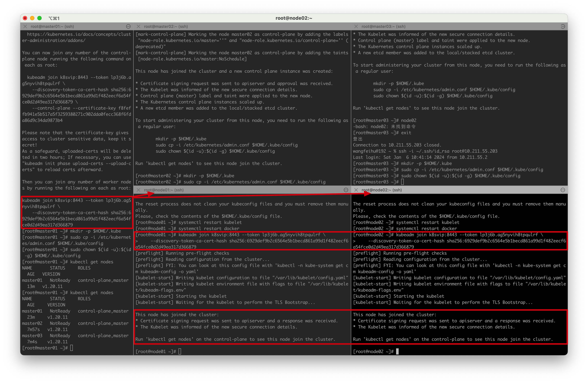
Task: Activate the root@master03:~ (ssh) pane title
Action: tap(383, 26)
